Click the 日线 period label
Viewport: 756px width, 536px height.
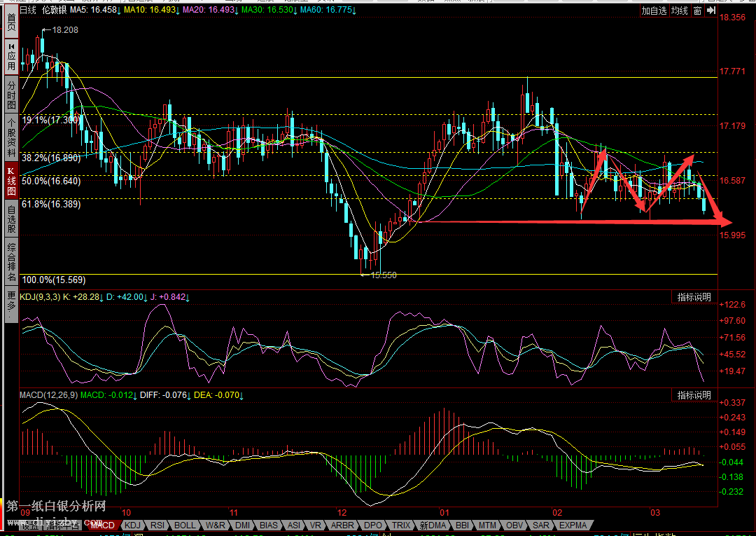tap(27, 11)
